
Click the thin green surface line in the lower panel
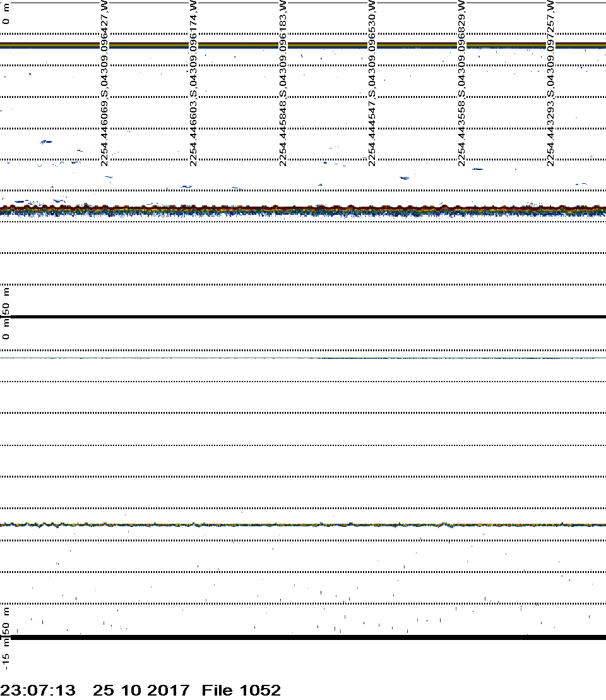point(303,358)
